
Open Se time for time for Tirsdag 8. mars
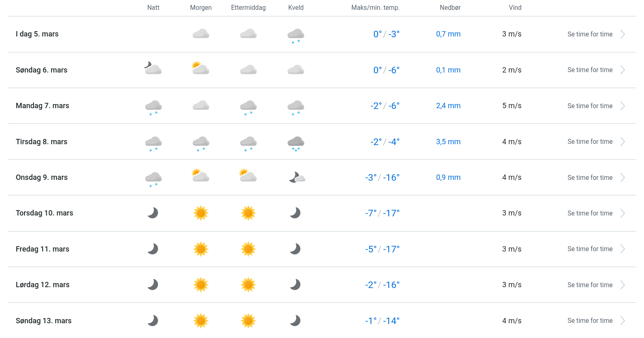point(590,142)
